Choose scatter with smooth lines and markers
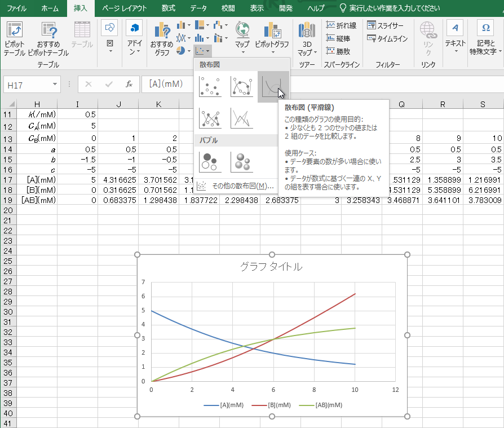The image size is (504, 428). point(241,86)
